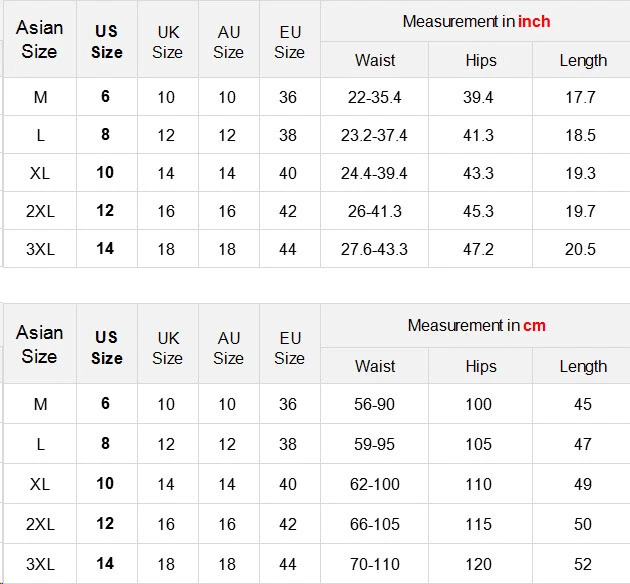Image resolution: width=630 pixels, height=584 pixels.
Task: Select the hips measurement 43.3
Action: point(479,173)
